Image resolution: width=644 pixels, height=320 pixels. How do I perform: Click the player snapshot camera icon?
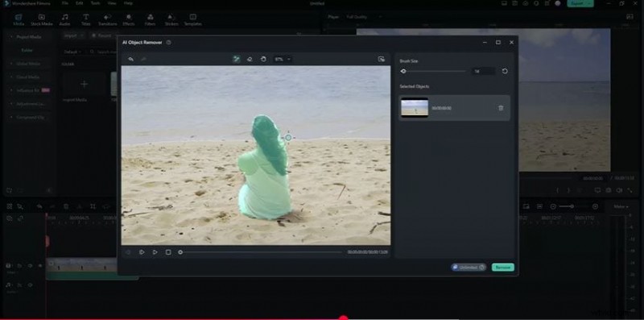[x=609, y=190]
